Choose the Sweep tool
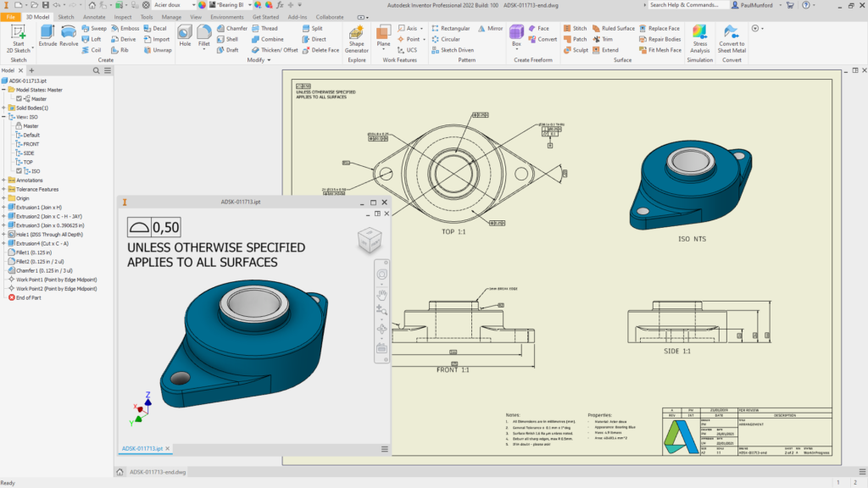 tap(94, 28)
